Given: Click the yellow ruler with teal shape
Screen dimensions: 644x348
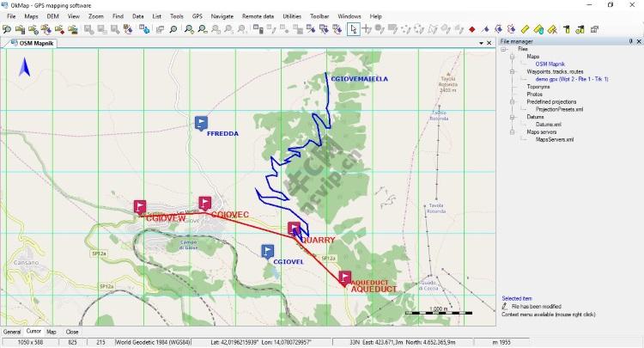Looking at the screenshot, I should click(x=538, y=29).
